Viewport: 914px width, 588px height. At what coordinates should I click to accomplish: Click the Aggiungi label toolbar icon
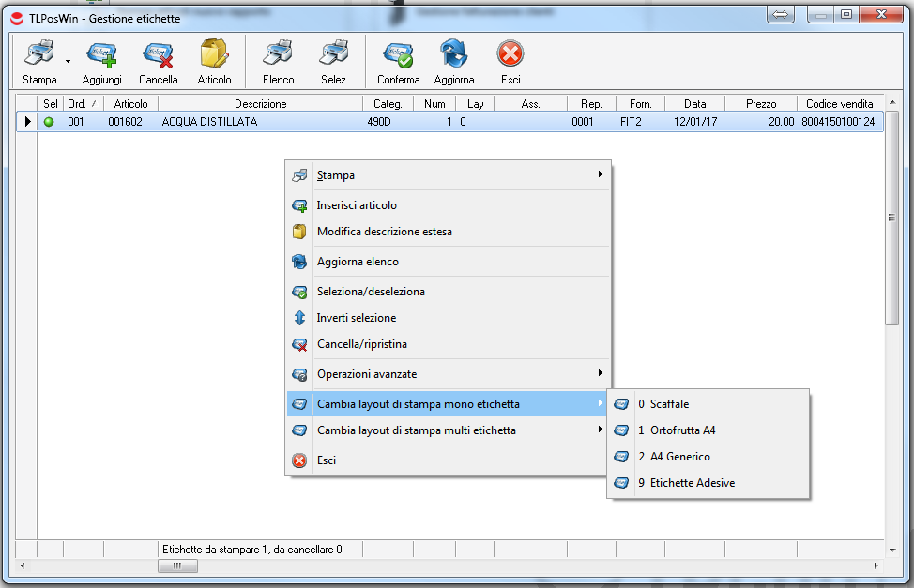pyautogui.click(x=101, y=56)
